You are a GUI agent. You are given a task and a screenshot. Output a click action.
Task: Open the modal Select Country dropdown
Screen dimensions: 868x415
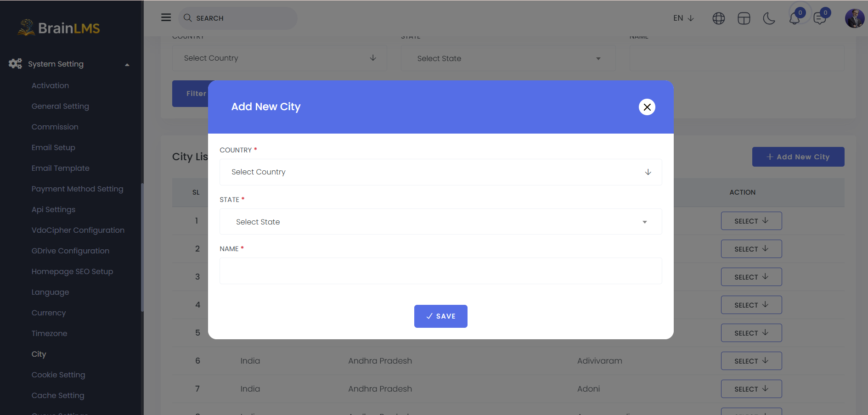coord(441,172)
